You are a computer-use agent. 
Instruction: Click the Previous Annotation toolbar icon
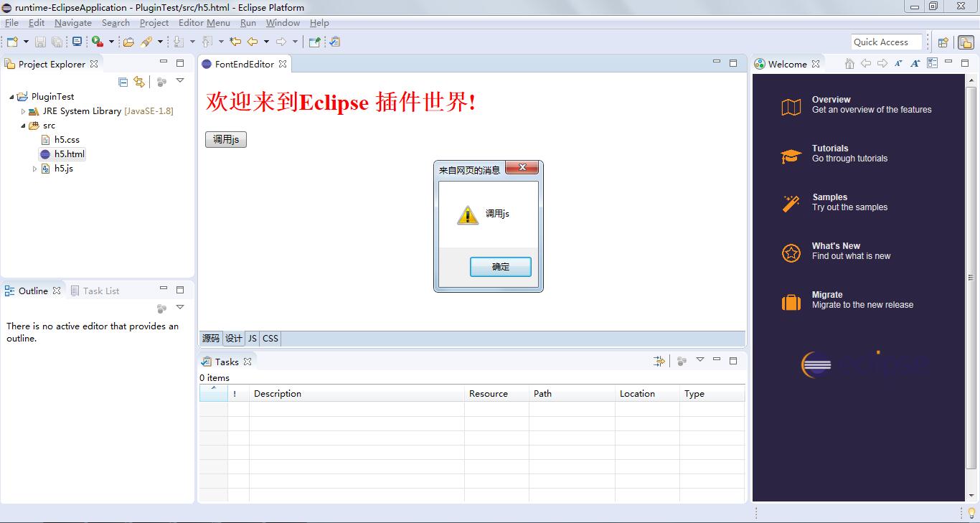click(x=207, y=42)
